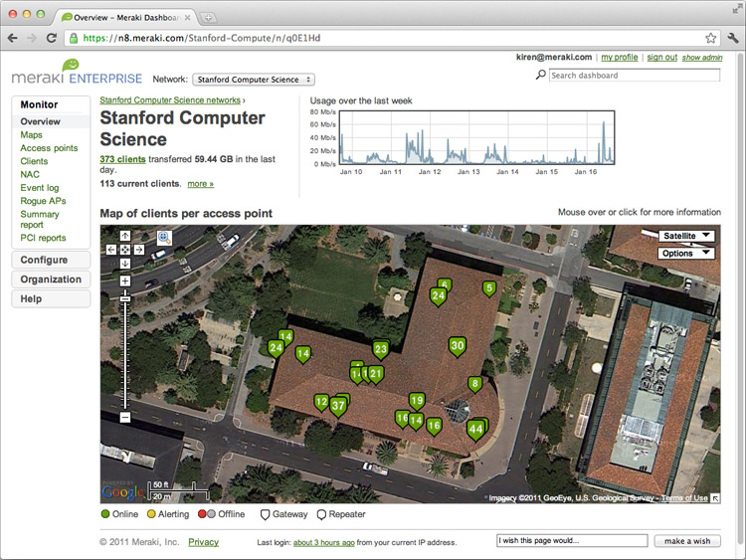Click the browser address bar URL
The height and width of the screenshot is (560, 746).
202,38
